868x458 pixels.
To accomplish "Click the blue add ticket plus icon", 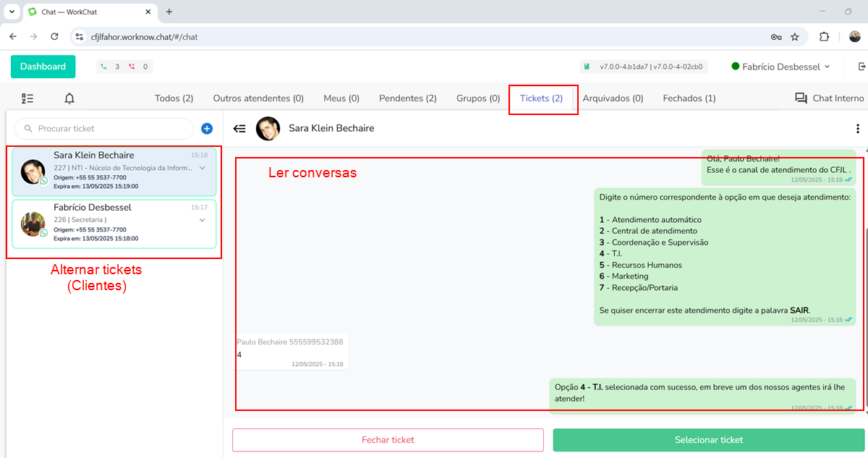I will click(x=207, y=129).
